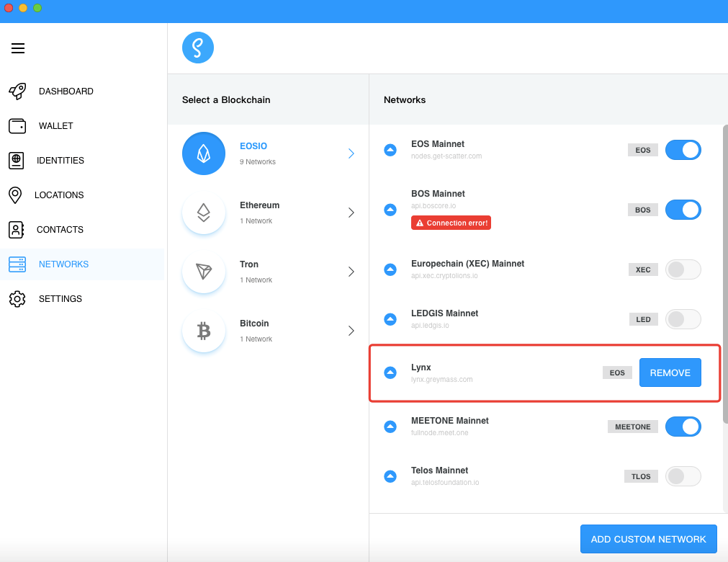Click the Scatter logo at top

coord(198,48)
